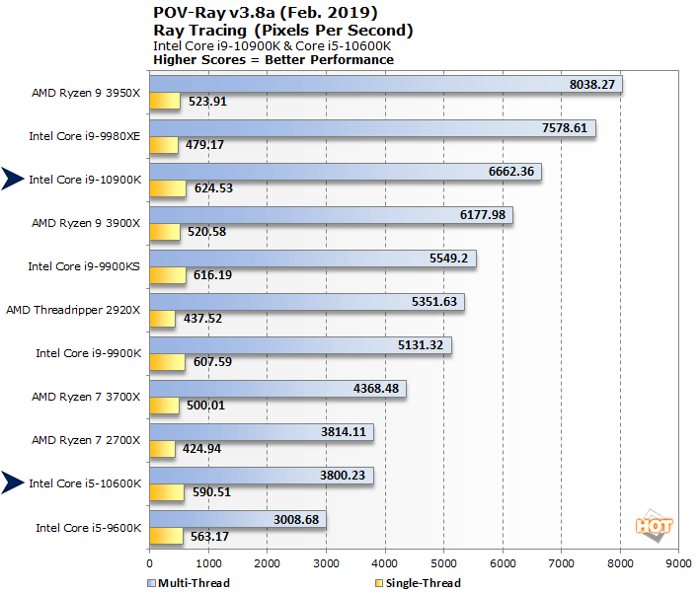Click the 3000 x-axis tick label
The height and width of the screenshot is (593, 700).
point(326,563)
